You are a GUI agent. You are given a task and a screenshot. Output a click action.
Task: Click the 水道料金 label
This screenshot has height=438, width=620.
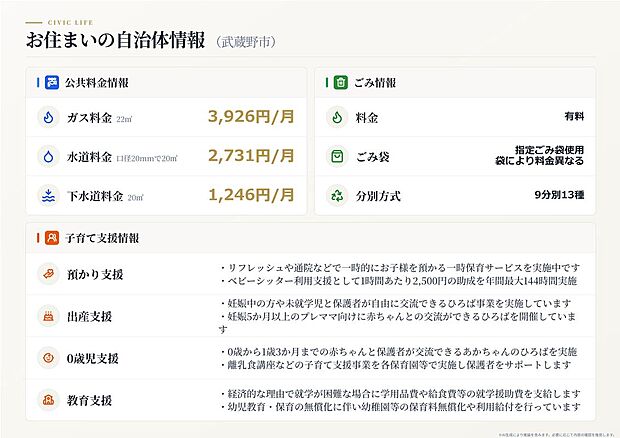tap(89, 157)
